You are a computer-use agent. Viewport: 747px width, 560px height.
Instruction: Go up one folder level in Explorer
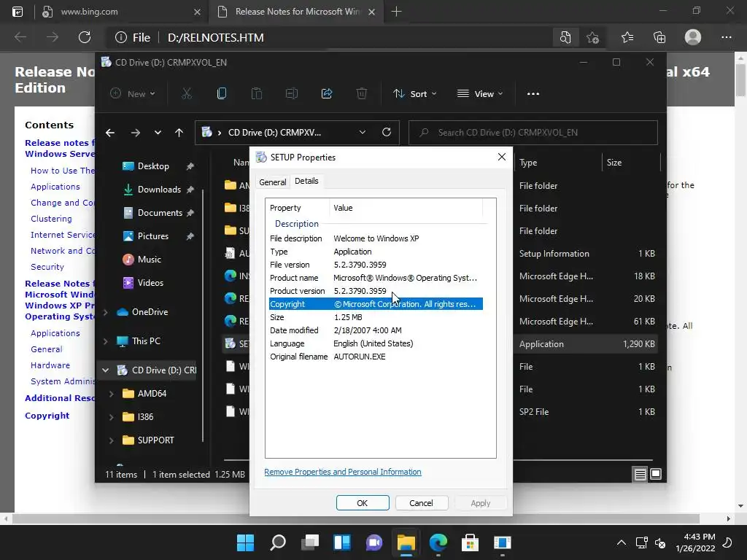tap(179, 133)
